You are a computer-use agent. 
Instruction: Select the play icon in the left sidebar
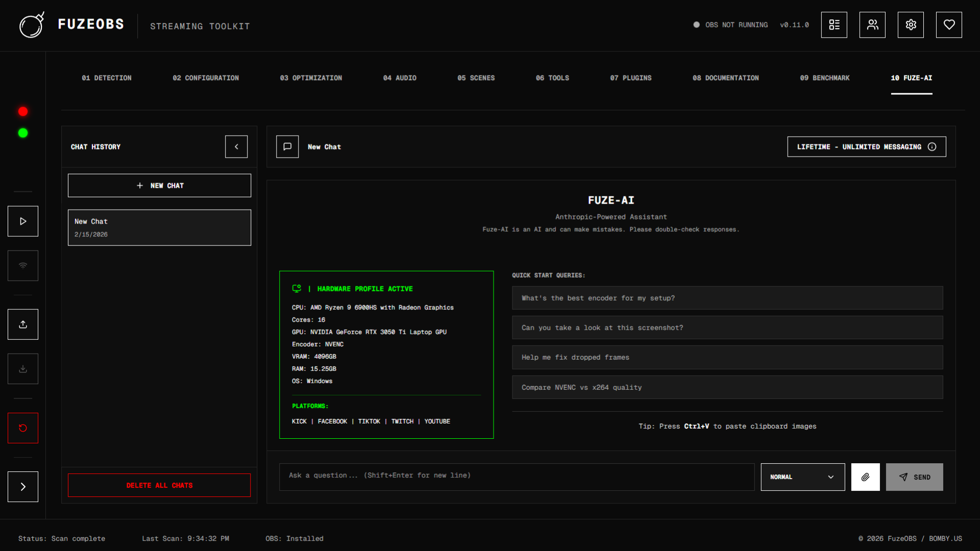point(22,221)
